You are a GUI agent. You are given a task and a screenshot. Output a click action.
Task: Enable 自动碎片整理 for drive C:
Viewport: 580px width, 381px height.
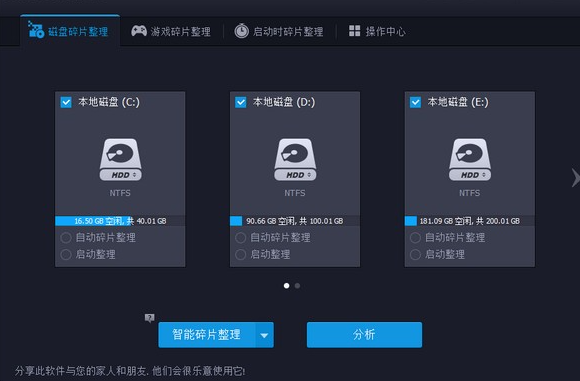[66, 237]
